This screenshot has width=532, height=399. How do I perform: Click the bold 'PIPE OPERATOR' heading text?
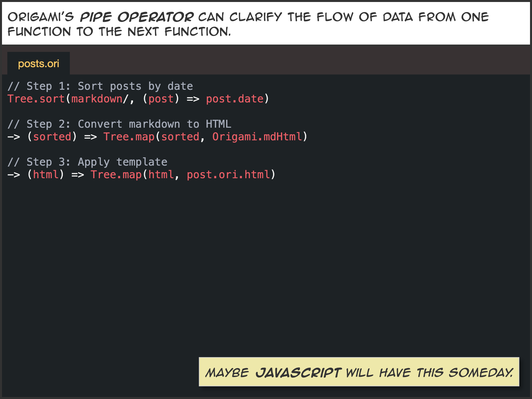pyautogui.click(x=136, y=17)
